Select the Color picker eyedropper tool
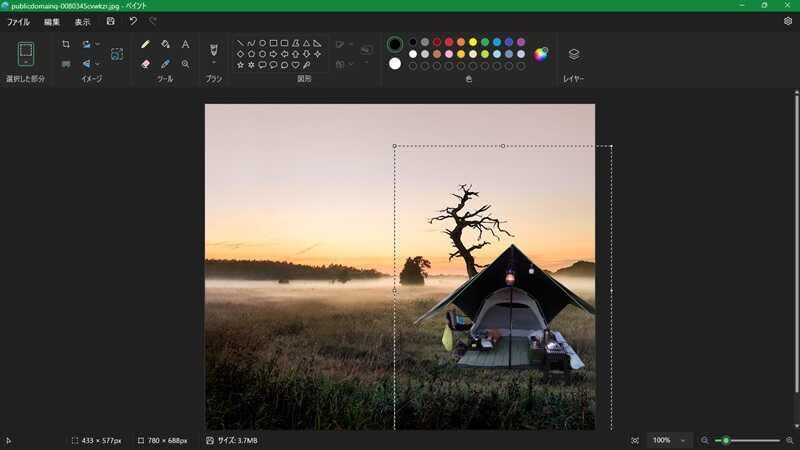The image size is (800, 450). coord(165,64)
